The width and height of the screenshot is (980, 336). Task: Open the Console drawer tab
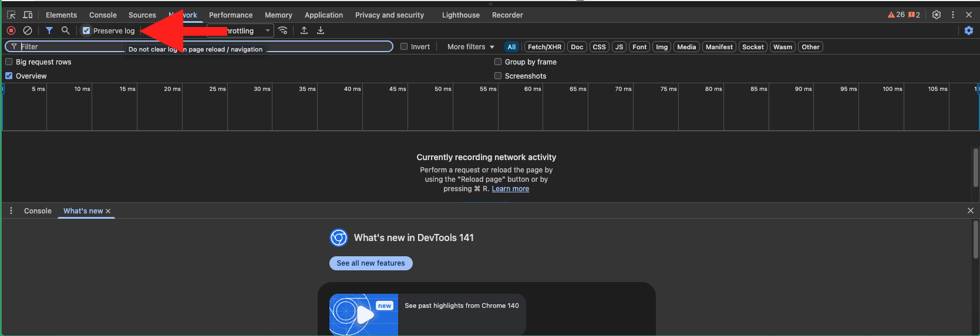point(38,211)
